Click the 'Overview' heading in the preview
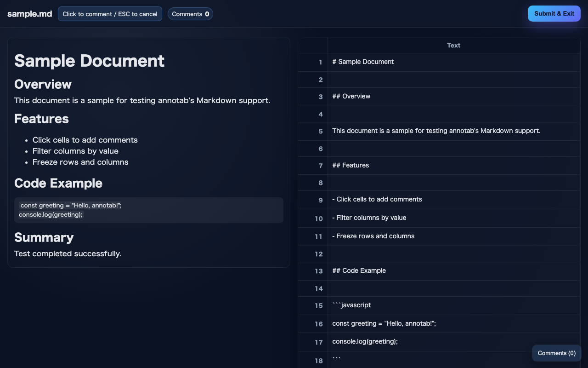Viewport: 588px width, 368px height. pos(43,84)
